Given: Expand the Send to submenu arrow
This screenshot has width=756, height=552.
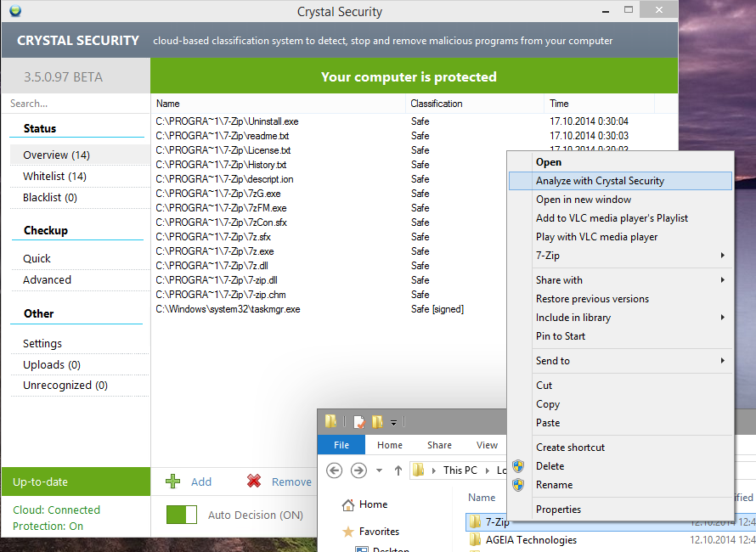Looking at the screenshot, I should click(x=722, y=360).
